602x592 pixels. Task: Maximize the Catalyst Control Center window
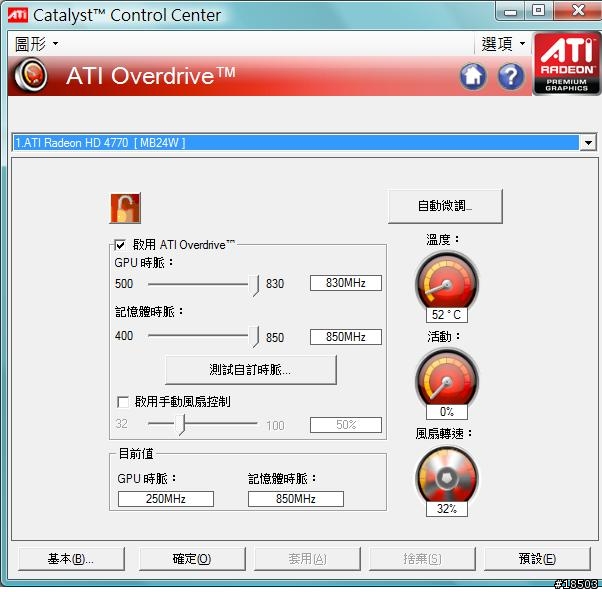pyautogui.click(x=539, y=10)
